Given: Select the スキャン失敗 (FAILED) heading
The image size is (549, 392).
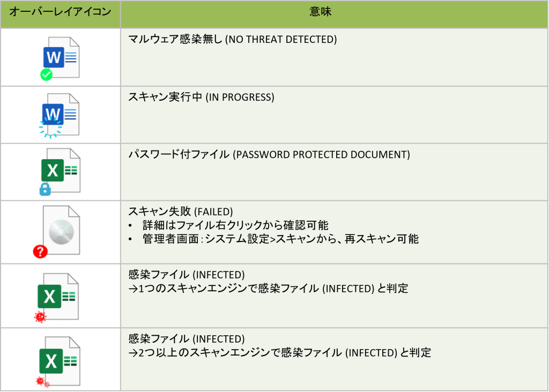Looking at the screenshot, I should (x=180, y=211).
